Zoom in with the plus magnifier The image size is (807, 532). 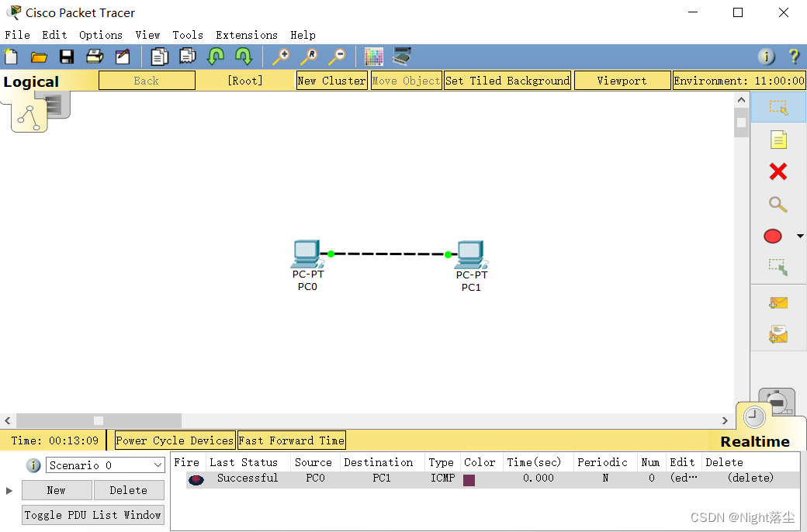tap(281, 56)
